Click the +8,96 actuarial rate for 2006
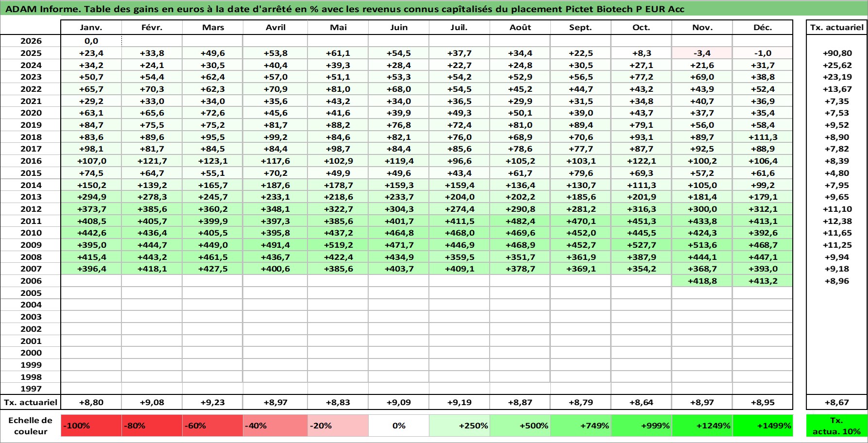Screen dimensions: 868x443 point(836,281)
